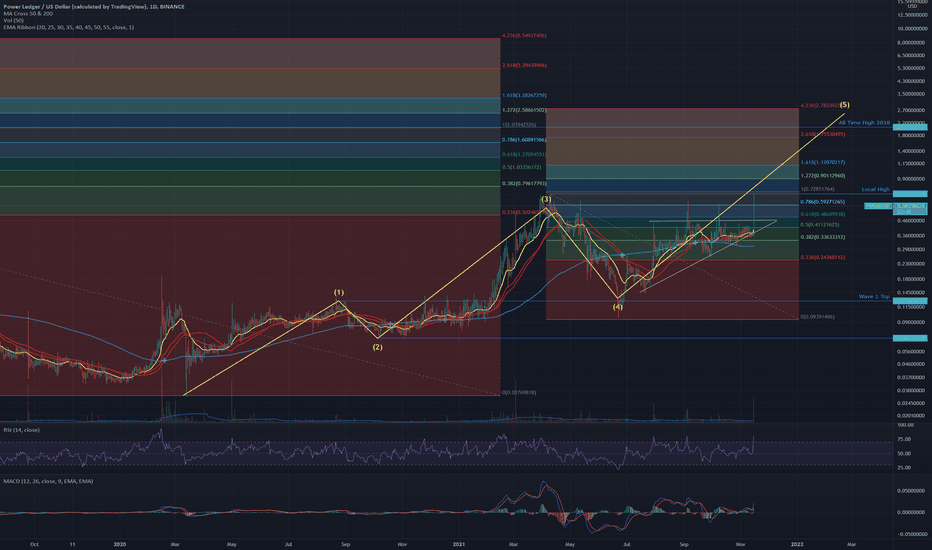Select the wave (4) label
Image resolution: width=932 pixels, height=550 pixels.
(x=618, y=307)
